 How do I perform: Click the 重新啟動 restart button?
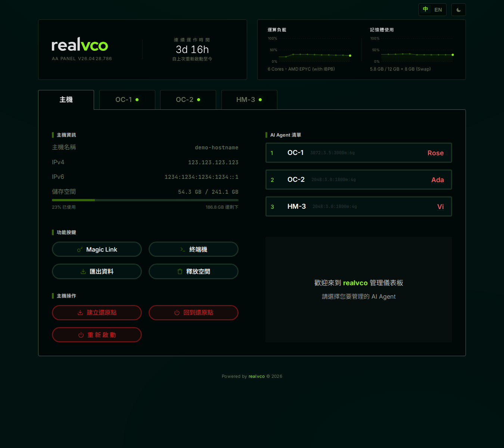click(97, 335)
